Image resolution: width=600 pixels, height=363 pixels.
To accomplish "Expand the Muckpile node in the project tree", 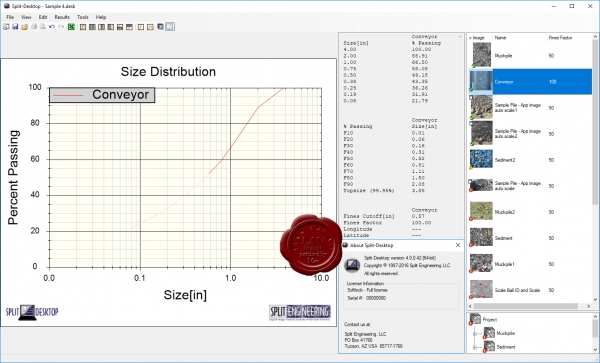I will pyautogui.click(x=475, y=334).
